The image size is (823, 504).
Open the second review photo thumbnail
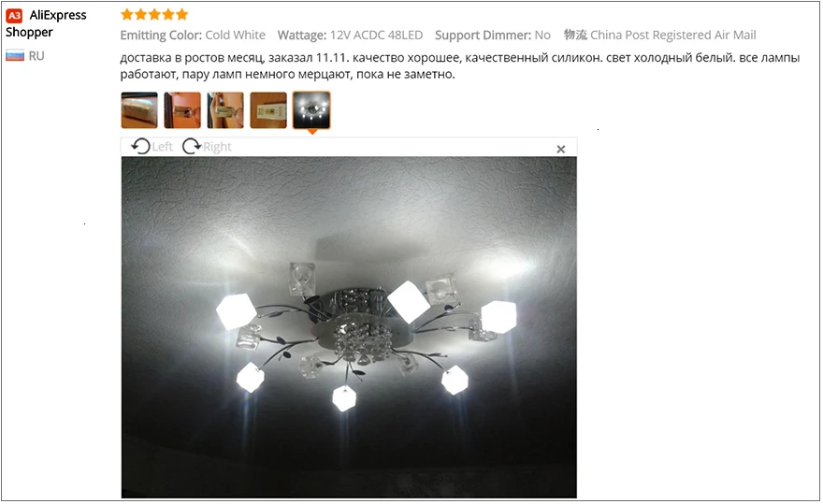click(x=182, y=110)
